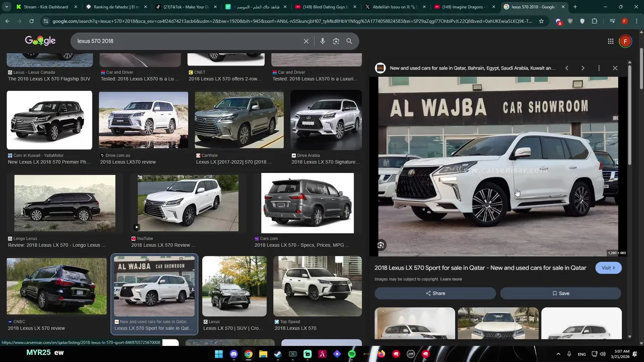Go to Google home via the logo
644x362 pixels.
tap(40, 41)
